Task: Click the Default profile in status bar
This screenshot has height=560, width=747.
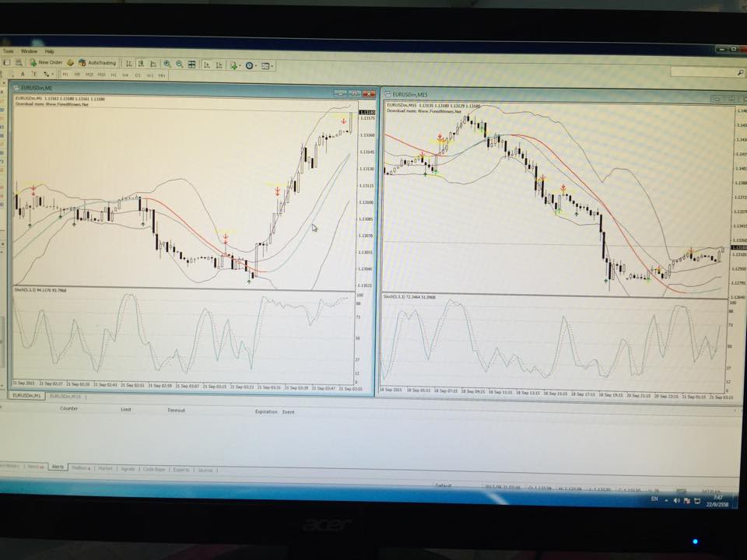Action: pos(443,485)
